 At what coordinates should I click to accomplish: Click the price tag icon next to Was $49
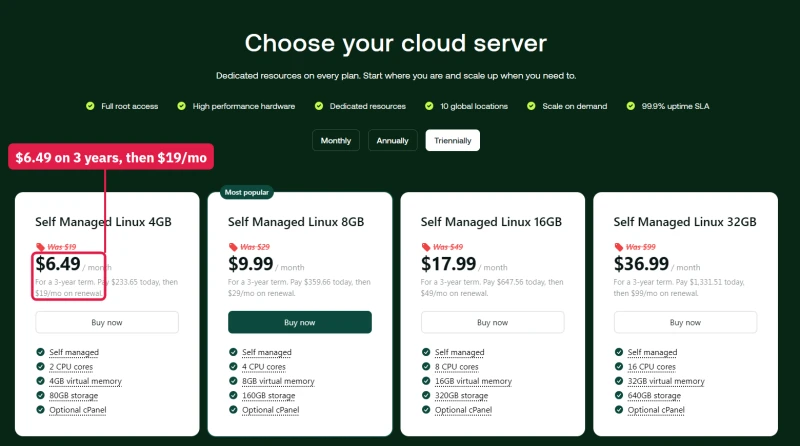(x=426, y=247)
